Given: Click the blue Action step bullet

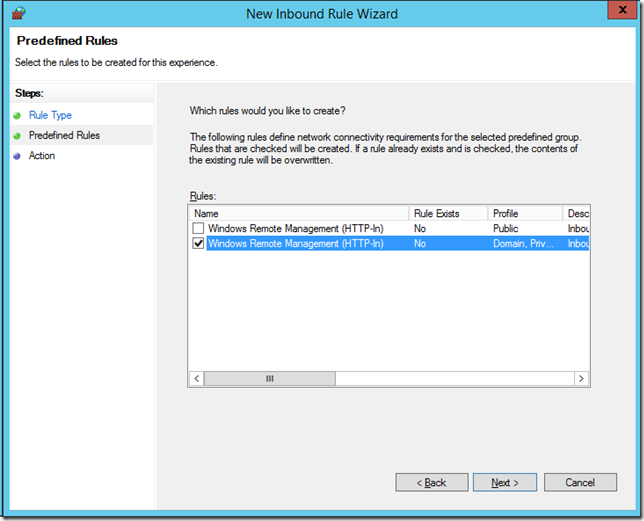Looking at the screenshot, I should pos(17,156).
